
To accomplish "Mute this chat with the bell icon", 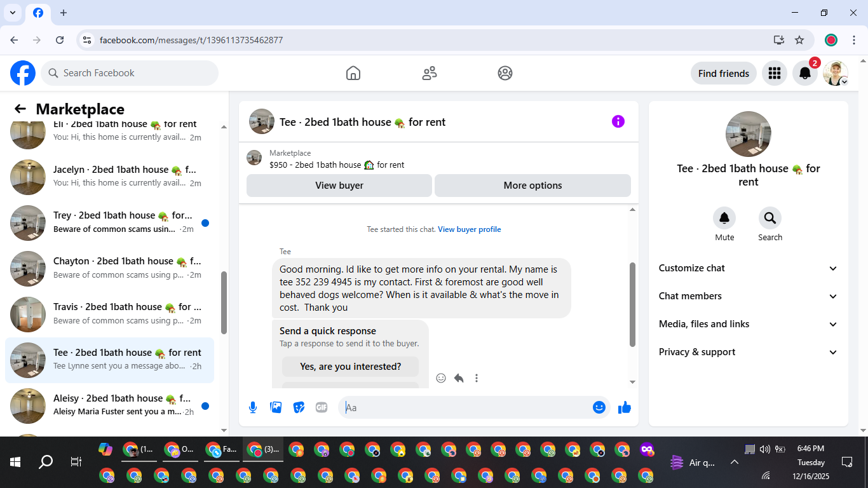I will 724,219.
